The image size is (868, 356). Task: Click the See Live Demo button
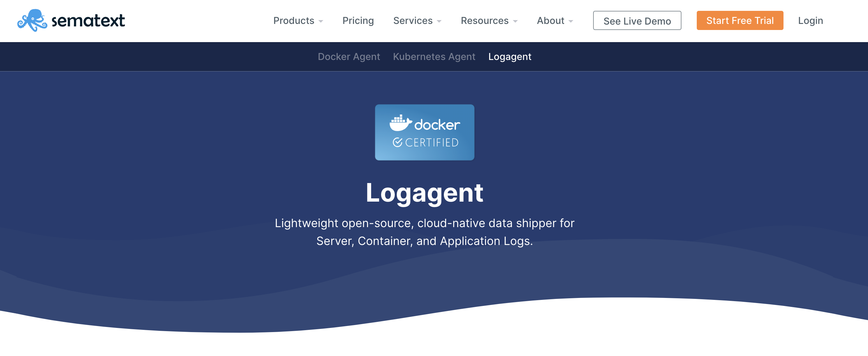click(637, 20)
